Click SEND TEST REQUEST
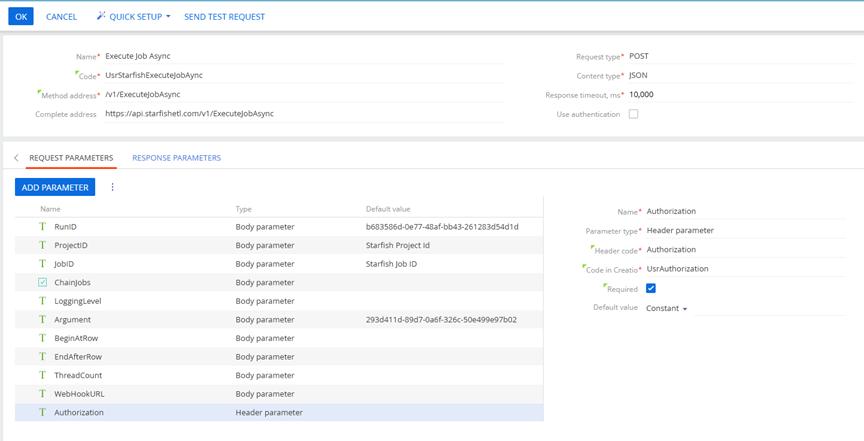 pyautogui.click(x=224, y=17)
